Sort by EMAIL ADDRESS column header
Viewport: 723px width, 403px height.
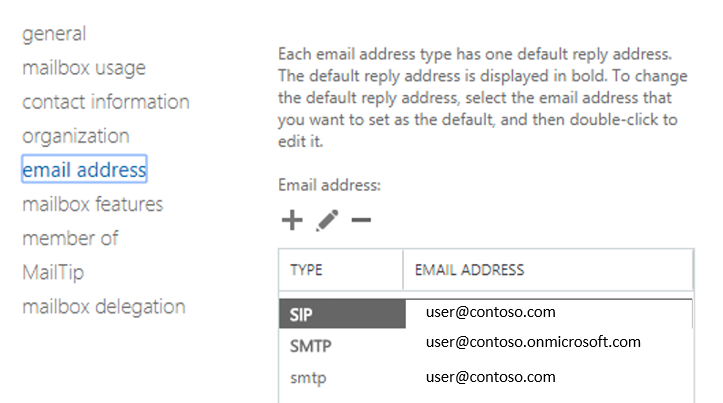click(x=469, y=270)
